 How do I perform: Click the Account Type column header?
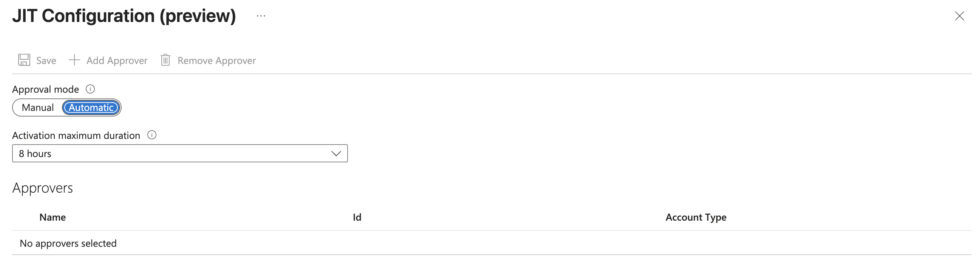(x=696, y=217)
